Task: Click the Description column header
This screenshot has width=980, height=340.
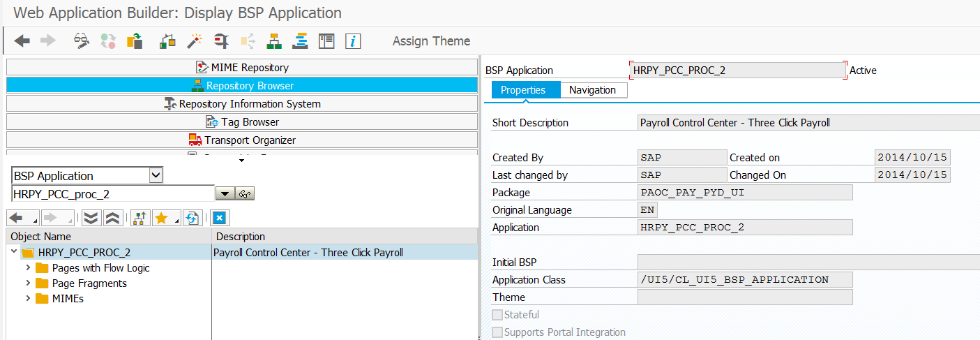Action: coord(345,237)
